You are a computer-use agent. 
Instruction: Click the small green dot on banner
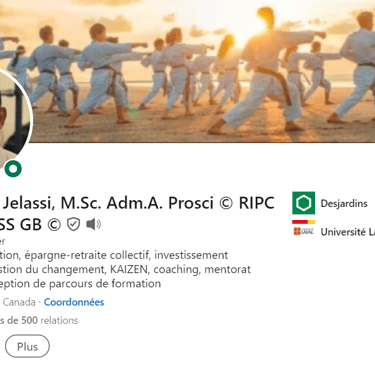pos(133,113)
